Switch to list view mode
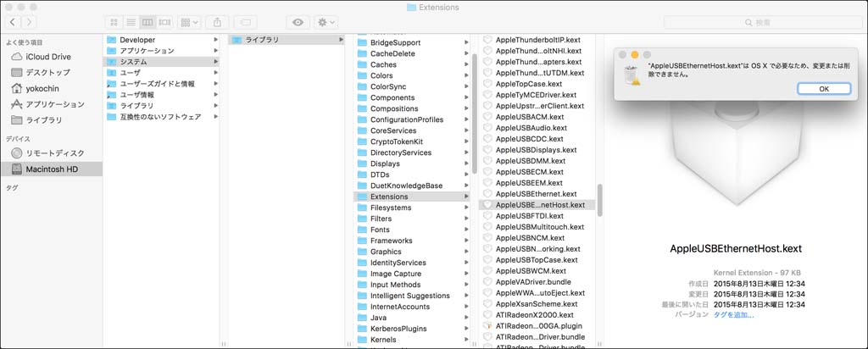This screenshot has width=868, height=349. 131,22
